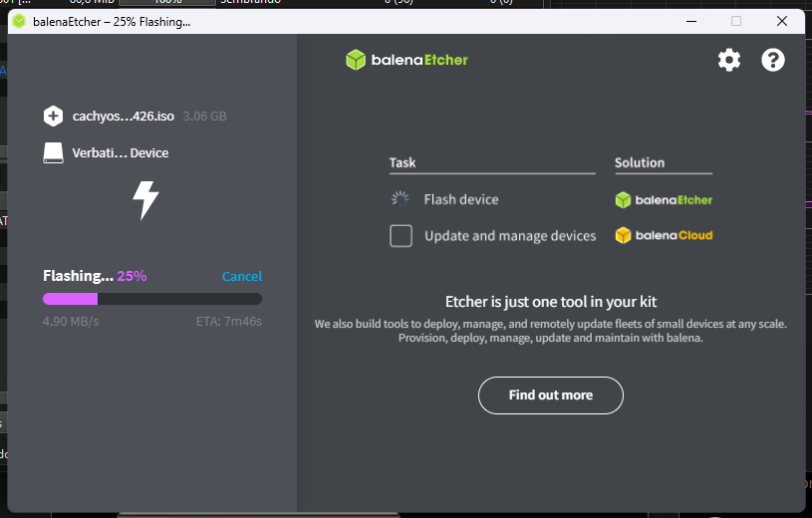Viewport: 812px width, 518px height.
Task: Click the Task column heading
Action: 403,162
